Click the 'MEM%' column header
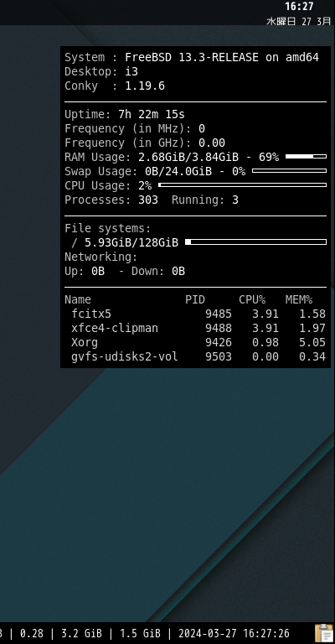Viewport: 335px width, 644px height. 299,300
